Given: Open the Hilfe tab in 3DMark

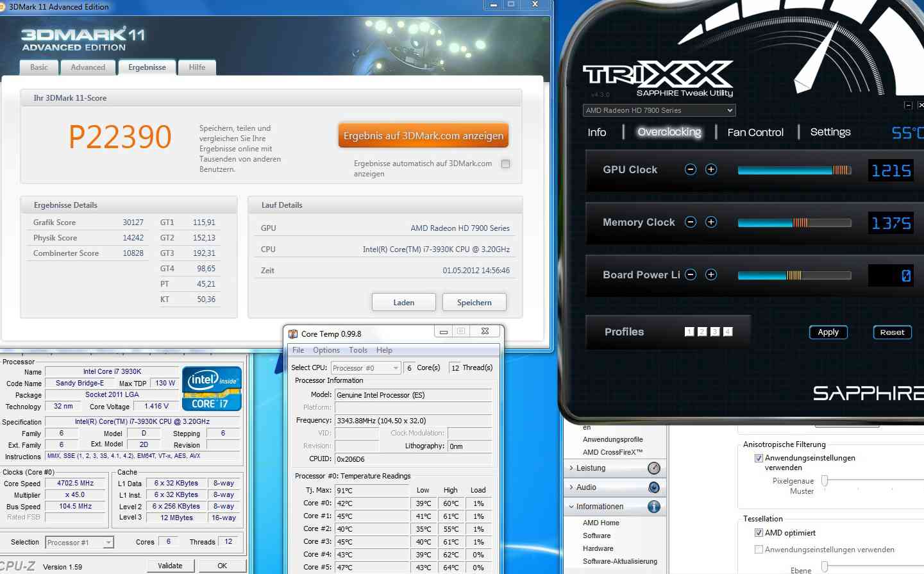Looking at the screenshot, I should tap(197, 67).
